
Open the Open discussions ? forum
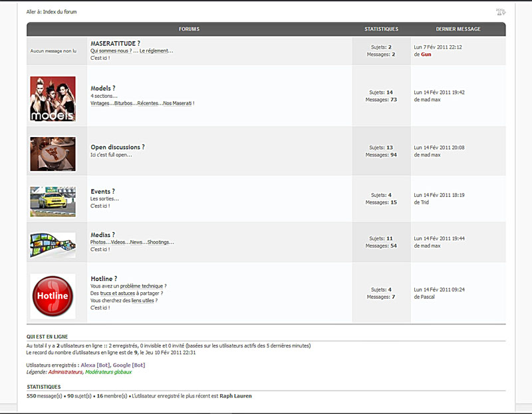(x=118, y=147)
